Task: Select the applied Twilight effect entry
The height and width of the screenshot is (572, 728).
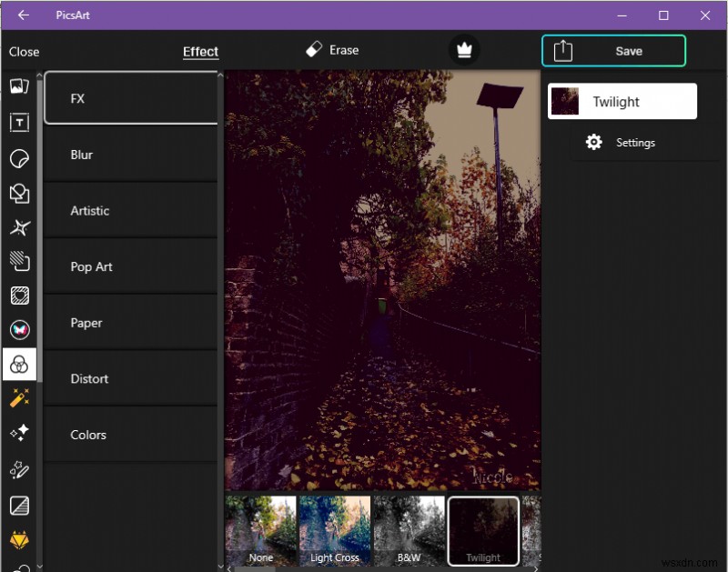Action: pos(622,101)
